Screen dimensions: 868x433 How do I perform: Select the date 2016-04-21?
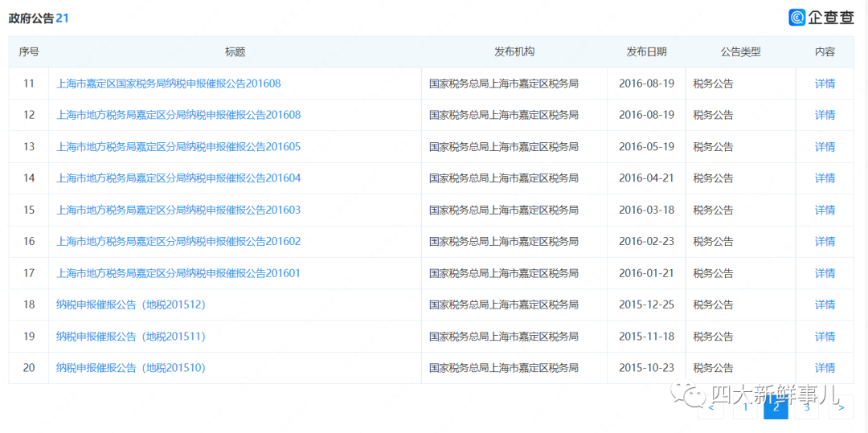point(646,178)
